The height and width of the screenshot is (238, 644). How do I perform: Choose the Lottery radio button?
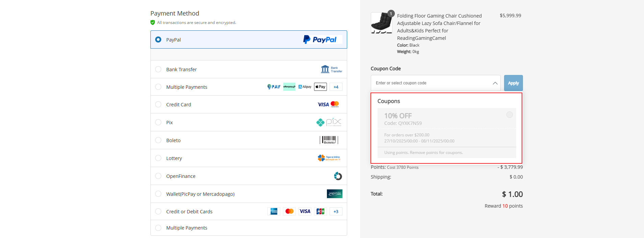click(158, 158)
